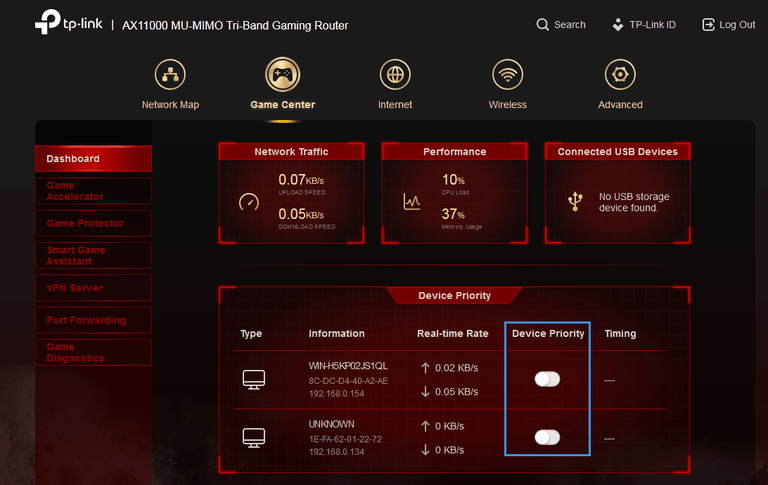768x485 pixels.
Task: Click the computer icon for WIN-H5KP02JS1QL
Action: 254,380
